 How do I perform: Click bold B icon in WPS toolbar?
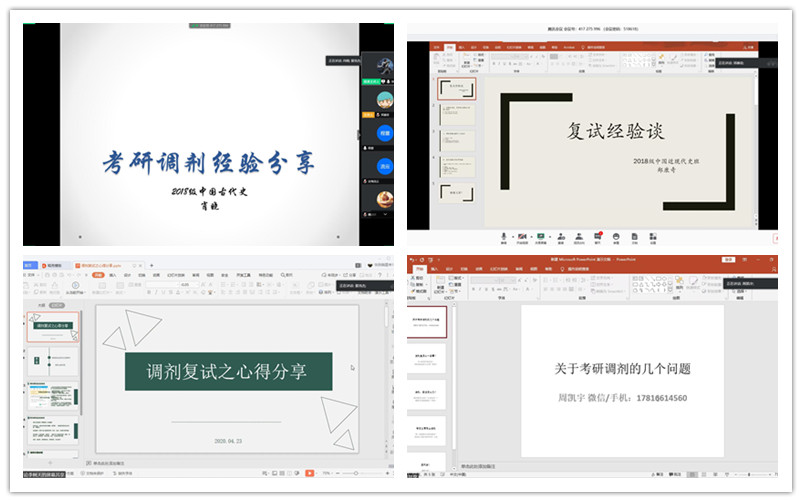coord(150,294)
